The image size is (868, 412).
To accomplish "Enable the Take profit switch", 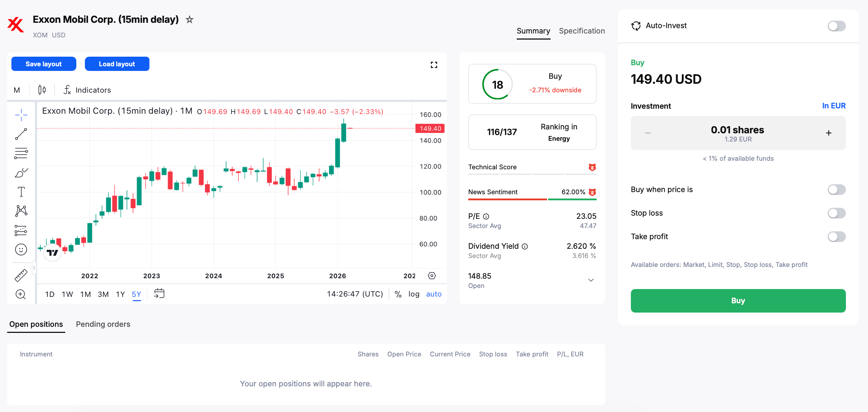I will tap(837, 237).
